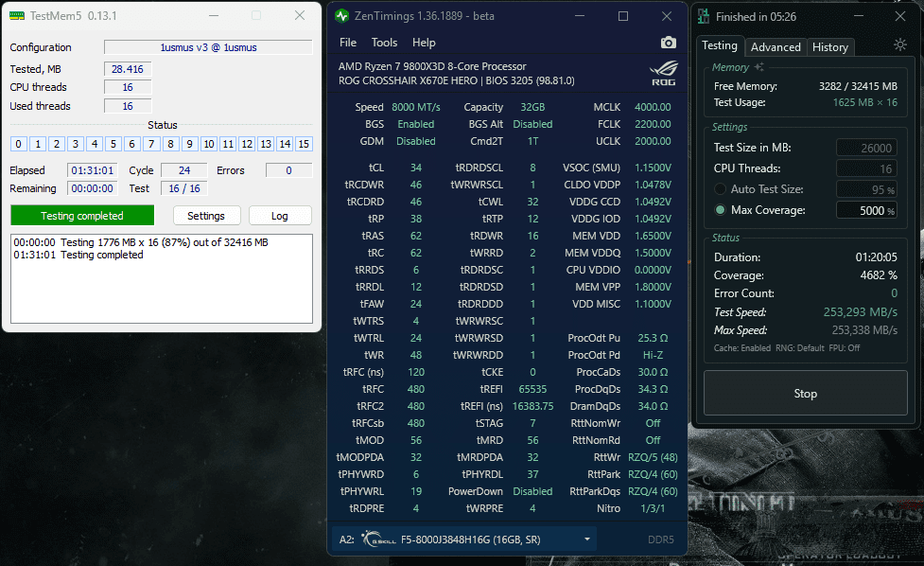924x566 pixels.
Task: Click the Errors count field
Action: click(x=288, y=170)
